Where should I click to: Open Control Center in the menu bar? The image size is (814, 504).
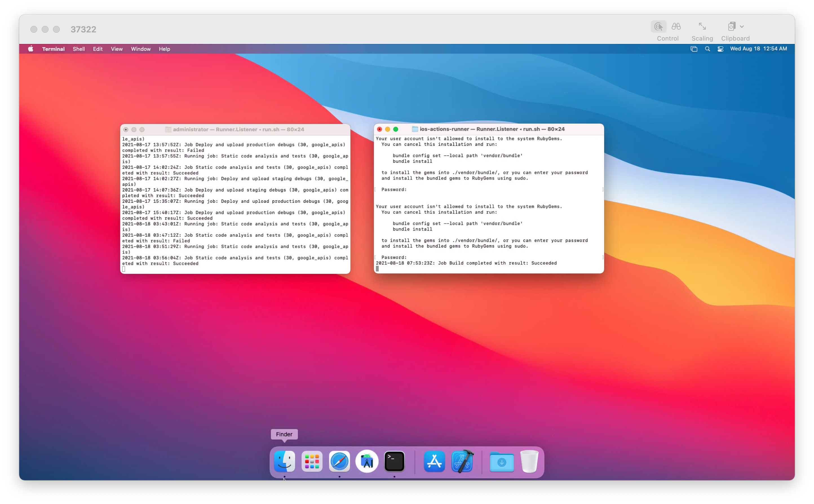[720, 49]
